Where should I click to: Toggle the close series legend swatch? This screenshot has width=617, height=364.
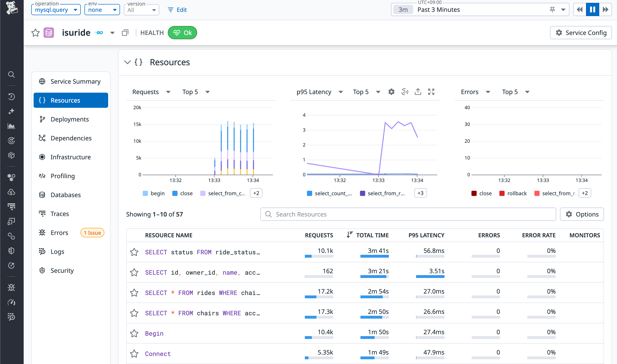point(175,193)
